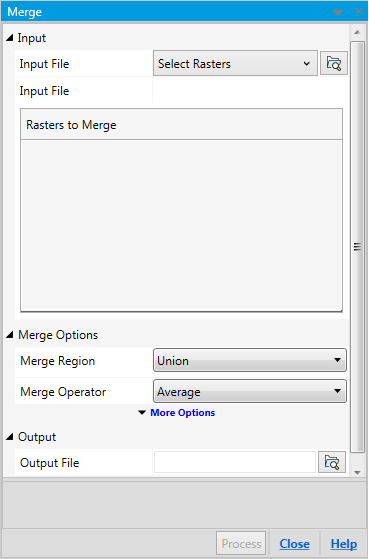Collapse the Merge Options section
369x559 pixels.
[x=10, y=335]
